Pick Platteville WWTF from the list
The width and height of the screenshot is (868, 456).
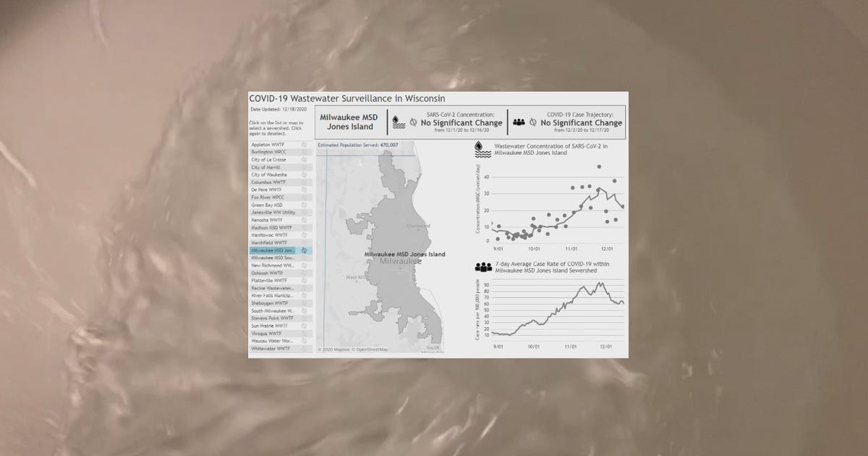(281, 280)
